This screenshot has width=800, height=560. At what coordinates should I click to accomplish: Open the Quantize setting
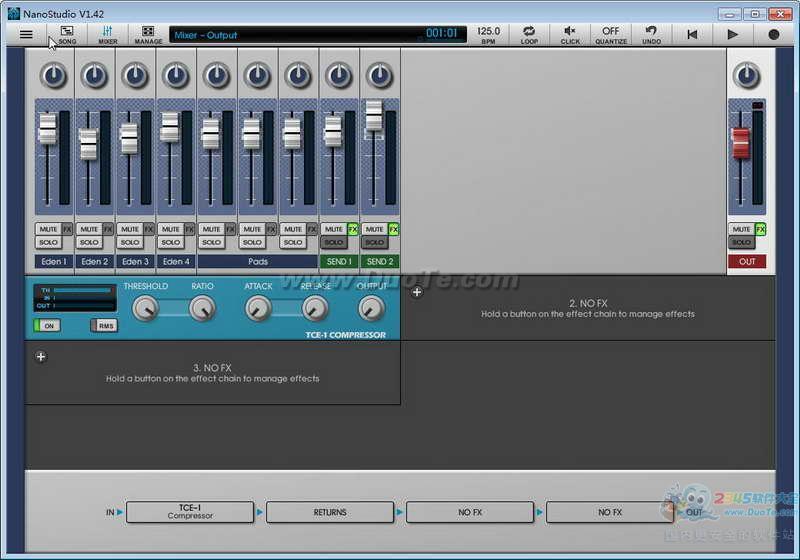(611, 34)
